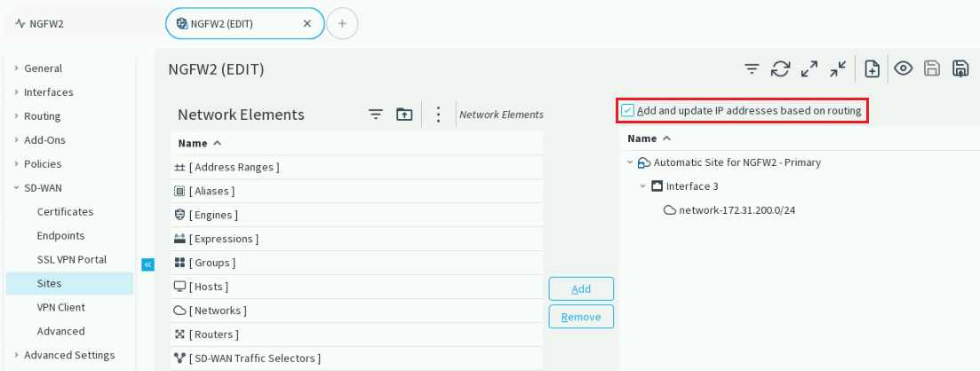Close the NGFW2 (EDIT) tab
The height and width of the screenshot is (371, 980).
pyautogui.click(x=307, y=24)
